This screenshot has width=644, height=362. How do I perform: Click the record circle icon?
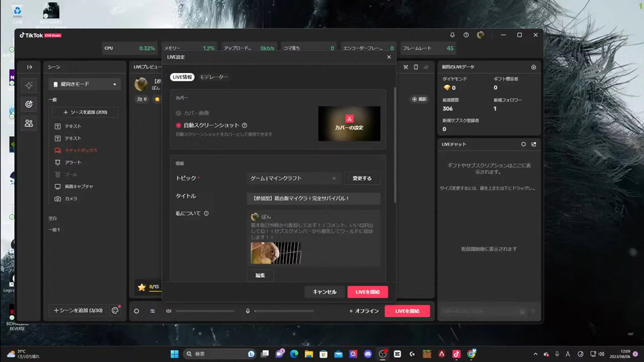[x=136, y=311]
